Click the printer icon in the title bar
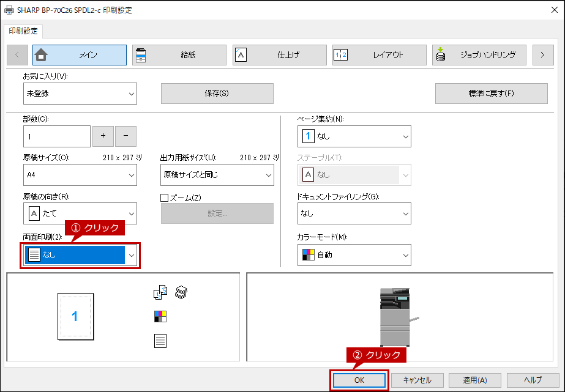 (x=9, y=10)
